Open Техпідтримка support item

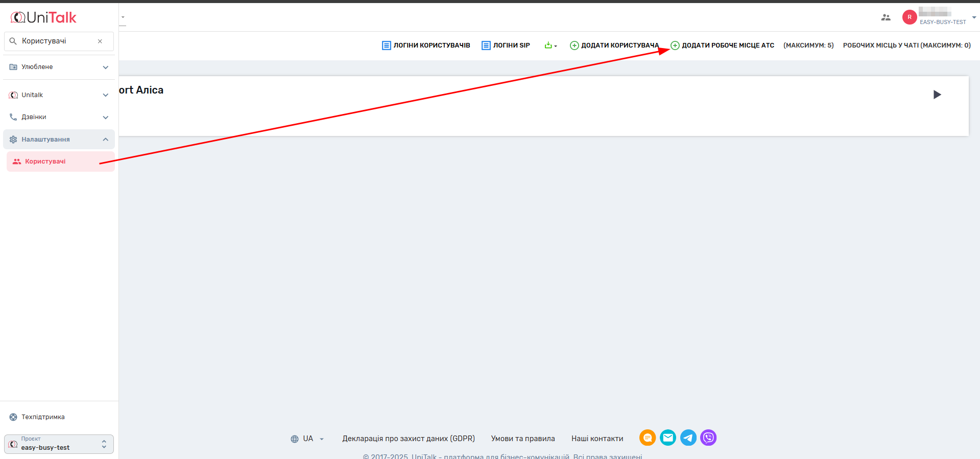(43, 417)
